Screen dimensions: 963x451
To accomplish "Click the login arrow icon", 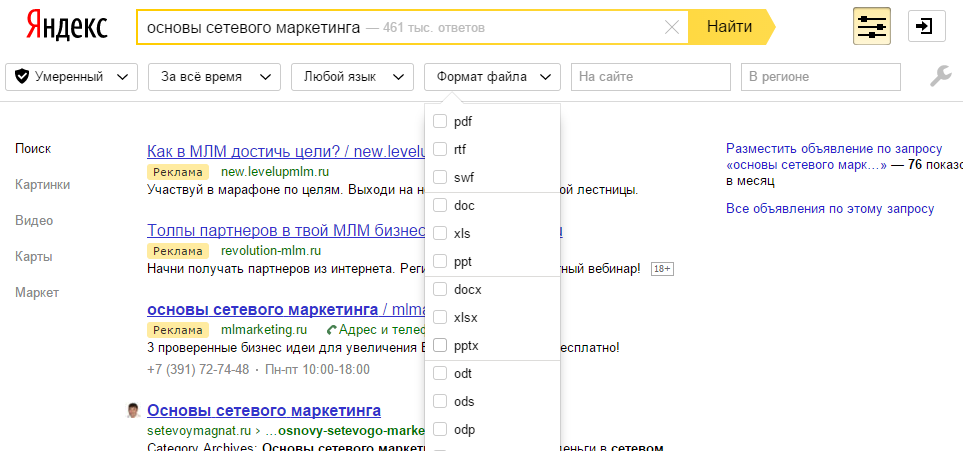I will pyautogui.click(x=926, y=26).
